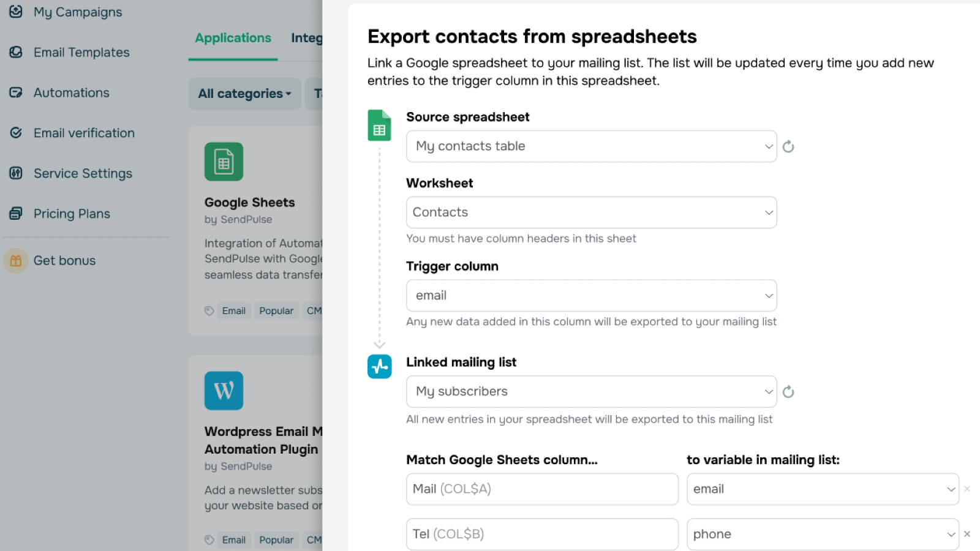The width and height of the screenshot is (980, 551).
Task: Refresh the linked mailing list
Action: (788, 392)
